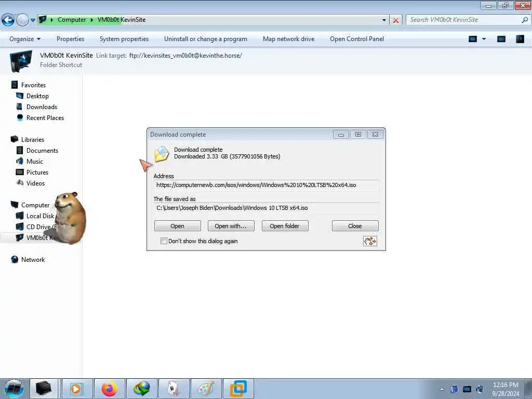Toggle the preview pane icon
This screenshot has width=532, height=399.
coord(501,39)
